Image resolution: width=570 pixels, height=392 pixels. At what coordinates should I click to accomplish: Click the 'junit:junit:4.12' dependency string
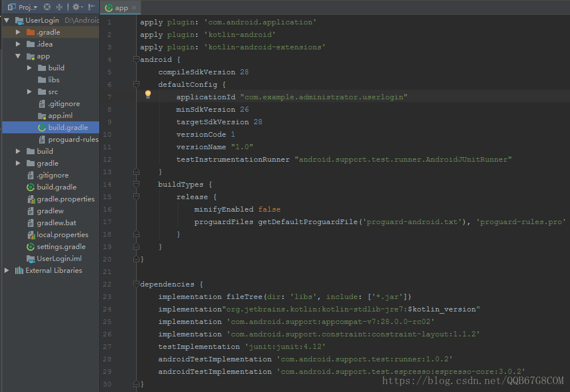(285, 347)
